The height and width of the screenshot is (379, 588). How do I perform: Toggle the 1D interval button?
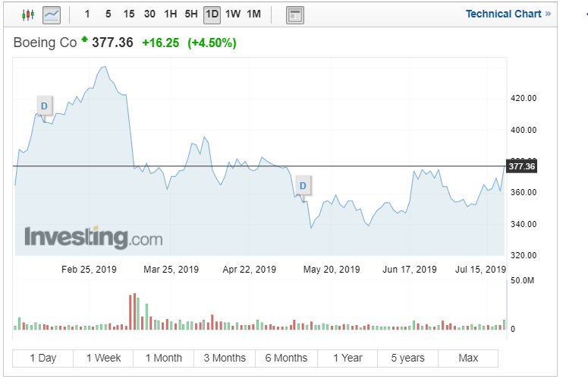coord(212,14)
